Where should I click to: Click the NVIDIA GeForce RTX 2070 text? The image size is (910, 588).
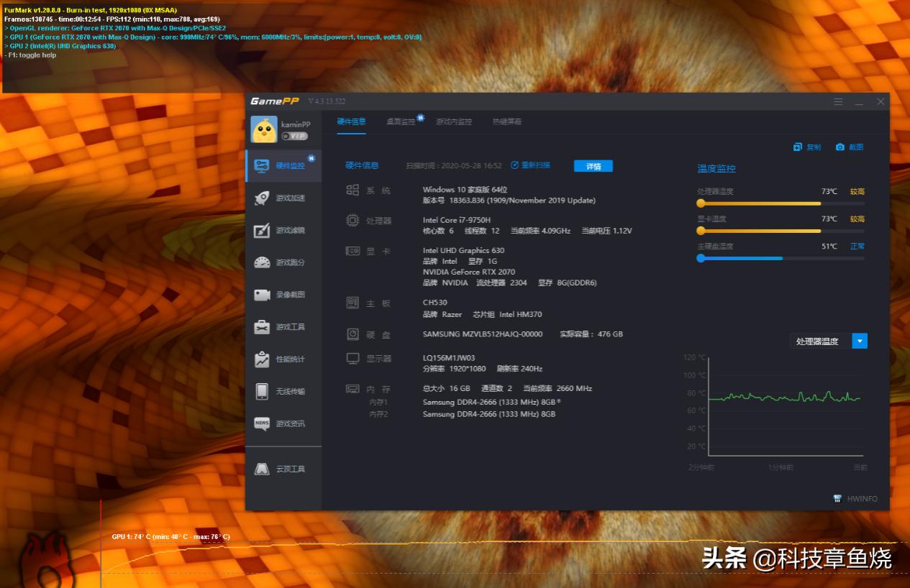point(469,272)
